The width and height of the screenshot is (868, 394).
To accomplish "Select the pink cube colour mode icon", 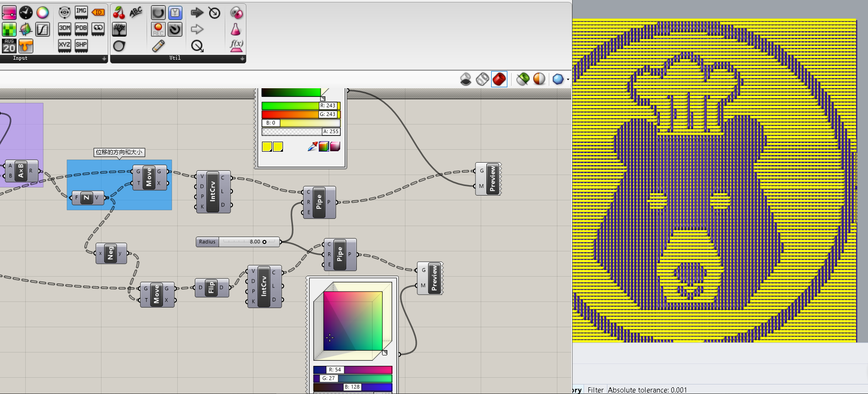I will [x=335, y=146].
